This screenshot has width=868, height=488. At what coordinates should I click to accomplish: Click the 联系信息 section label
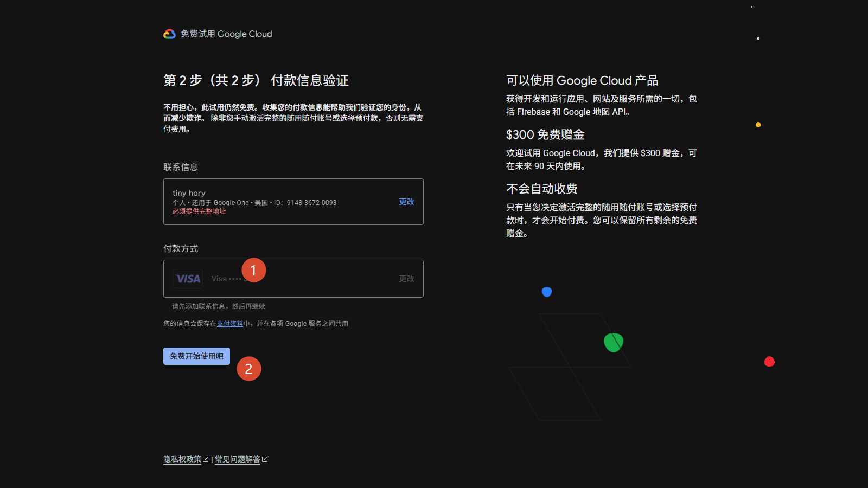(x=181, y=167)
